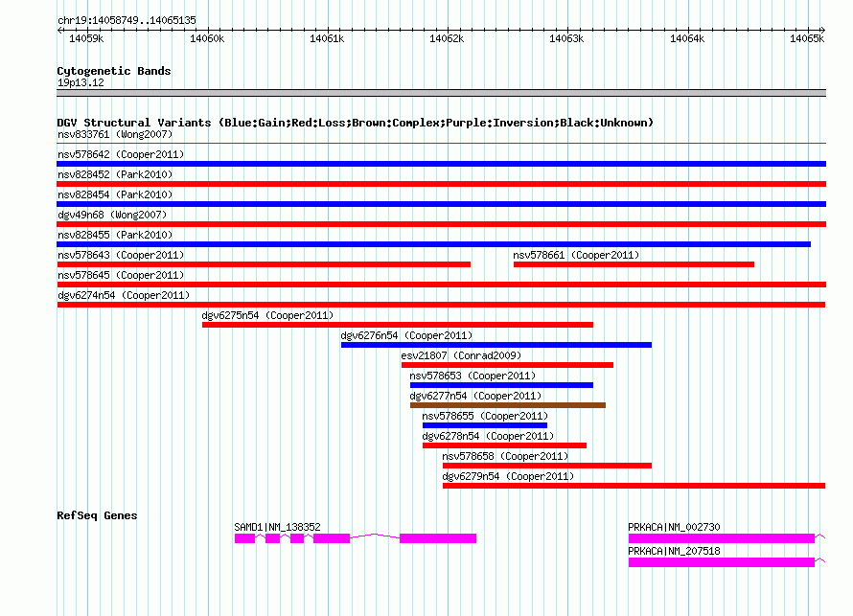Image resolution: width=853 pixels, height=616 pixels.
Task: Open nsv578655 (Cooper2011) label
Action: coord(485,416)
